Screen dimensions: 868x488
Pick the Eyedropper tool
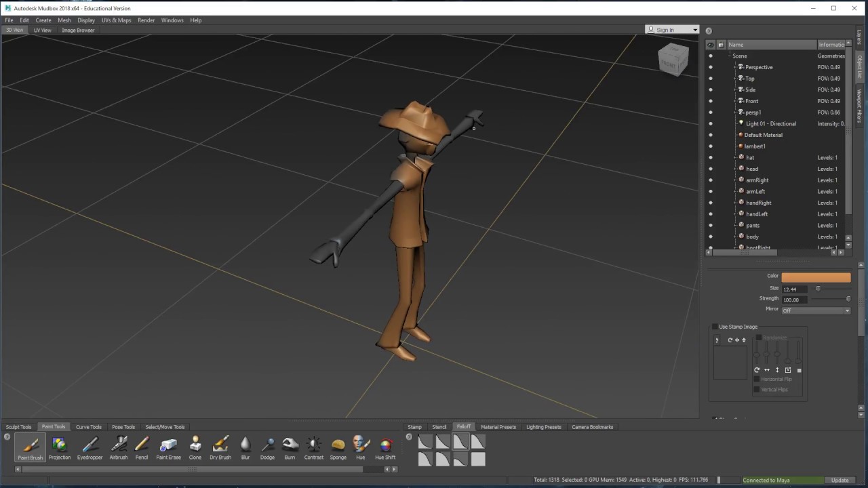pos(90,448)
